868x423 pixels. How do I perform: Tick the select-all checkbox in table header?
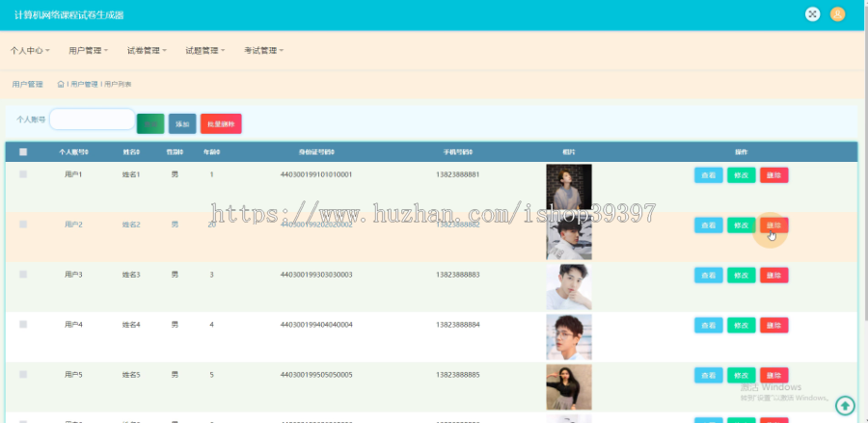(23, 152)
